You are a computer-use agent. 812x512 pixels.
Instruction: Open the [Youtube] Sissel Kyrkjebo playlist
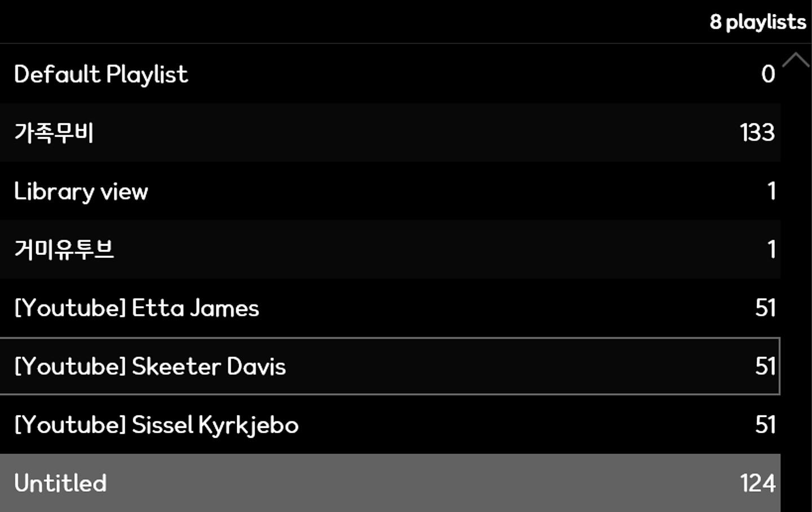click(156, 425)
